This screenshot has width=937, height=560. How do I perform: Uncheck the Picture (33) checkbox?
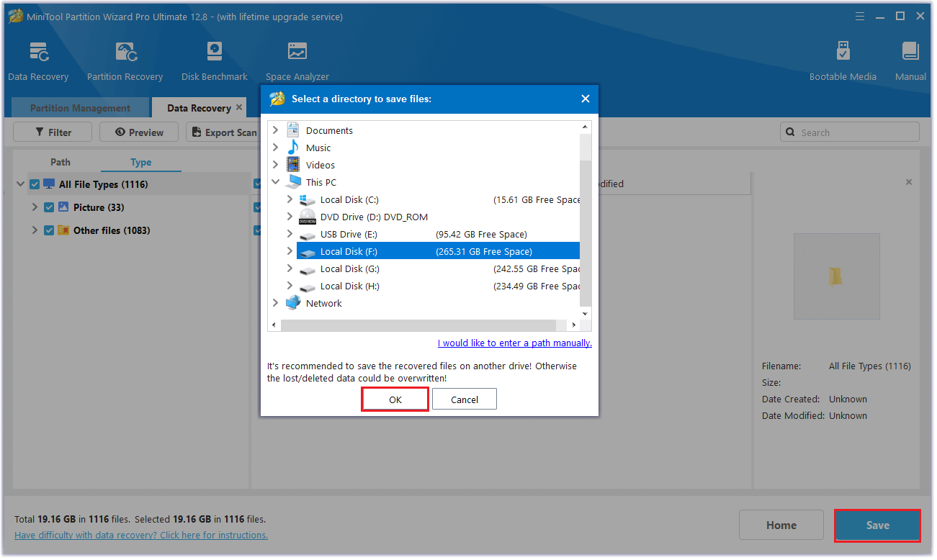48,207
